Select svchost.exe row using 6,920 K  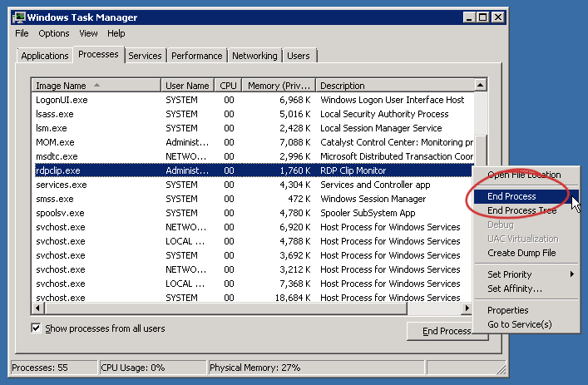(x=253, y=227)
